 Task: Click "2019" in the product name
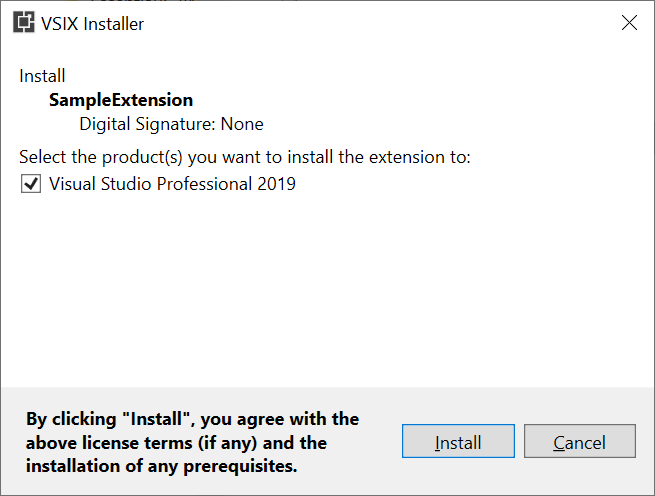[x=276, y=184]
